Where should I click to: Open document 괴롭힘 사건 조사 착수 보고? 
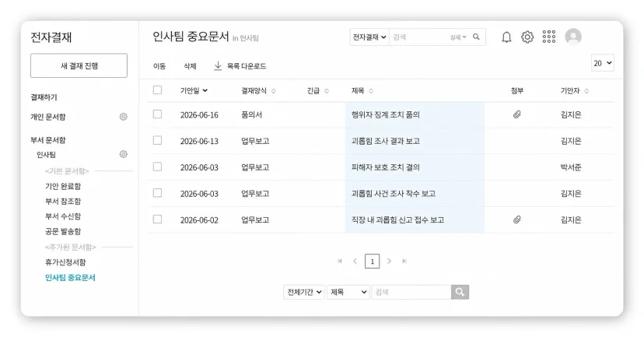point(394,194)
